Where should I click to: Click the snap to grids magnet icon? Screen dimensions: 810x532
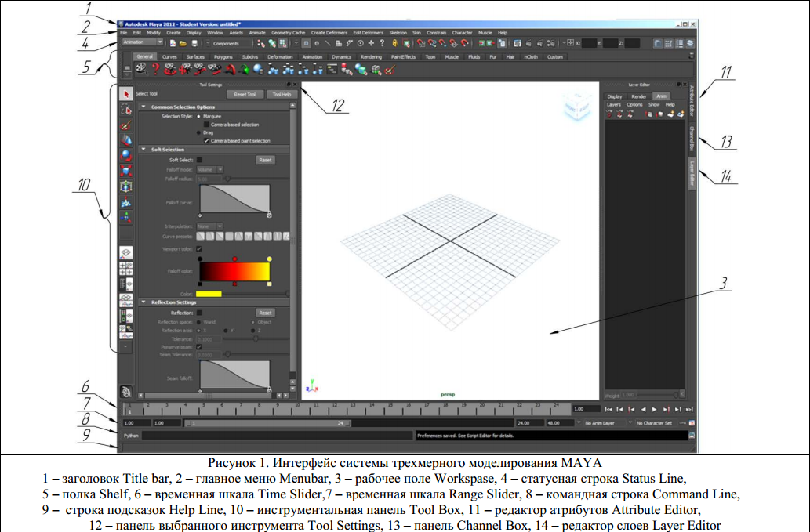coord(421,43)
